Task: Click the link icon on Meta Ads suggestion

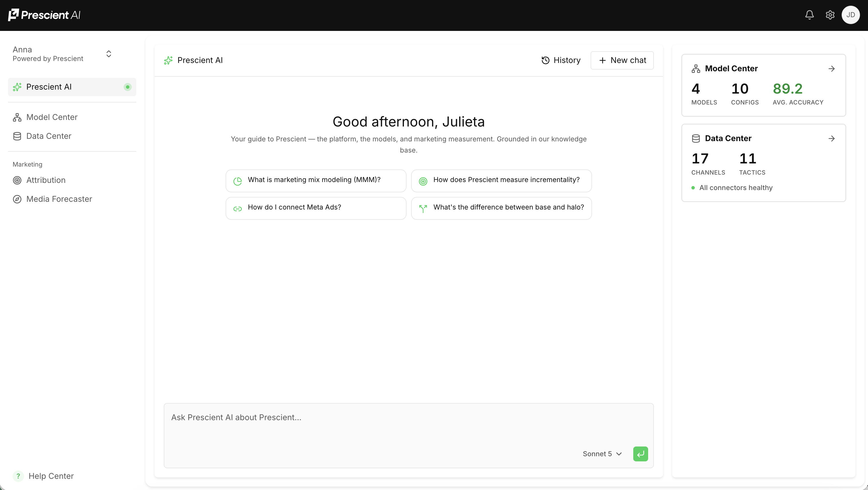Action: click(x=238, y=209)
